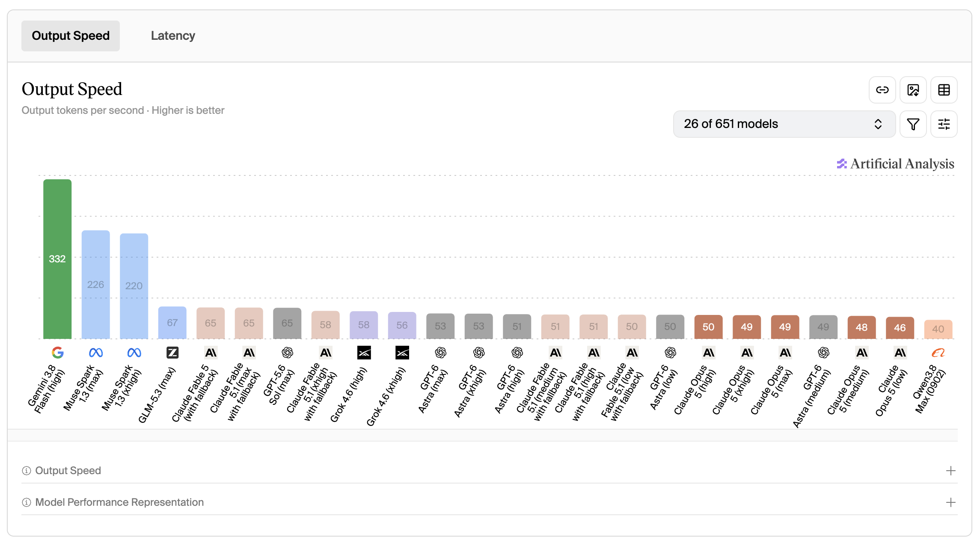Viewport: 980px width, 546px height.
Task: Click the Meta logo for Muse Spark 1.3 (xhigh)
Action: pyautogui.click(x=134, y=353)
